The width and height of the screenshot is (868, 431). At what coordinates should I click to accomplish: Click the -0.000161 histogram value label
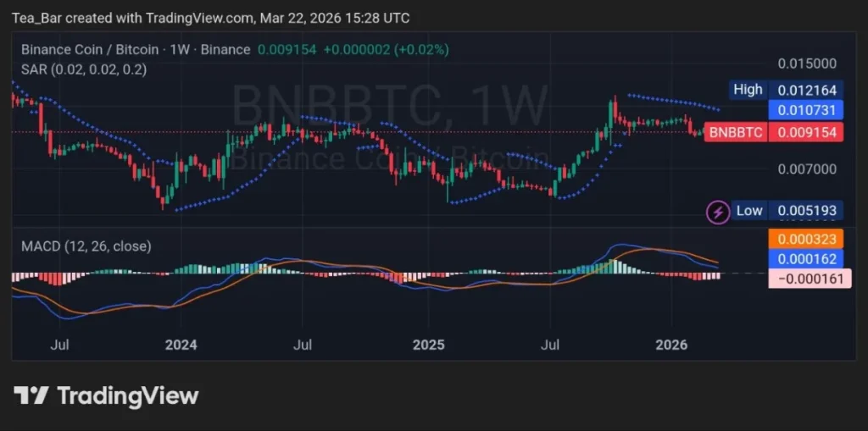[810, 279]
